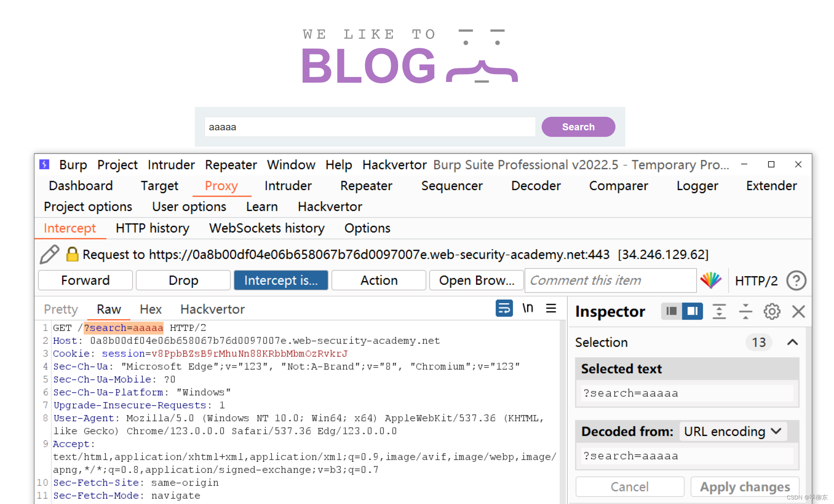
Task: Click the help question mark icon
Action: (x=796, y=281)
